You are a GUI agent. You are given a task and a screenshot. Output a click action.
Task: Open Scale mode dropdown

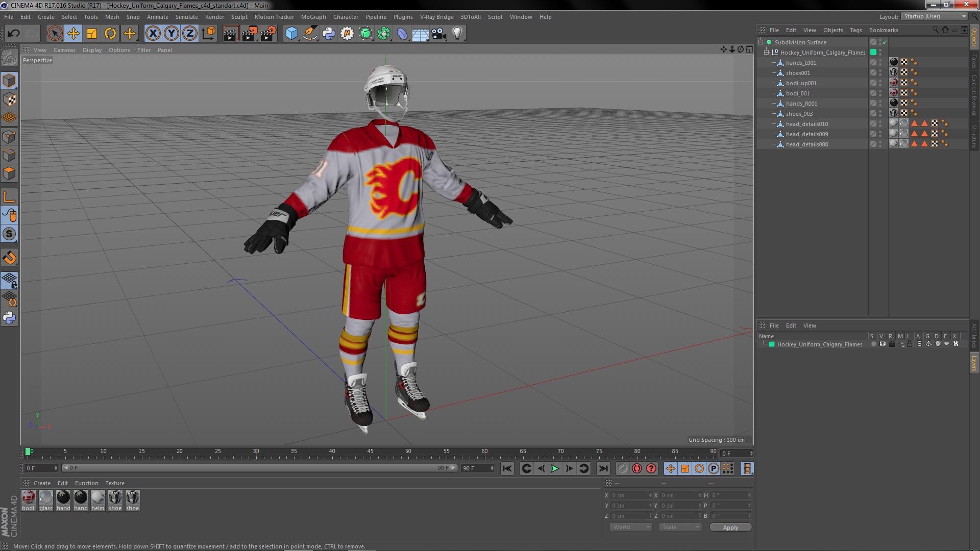pos(680,528)
